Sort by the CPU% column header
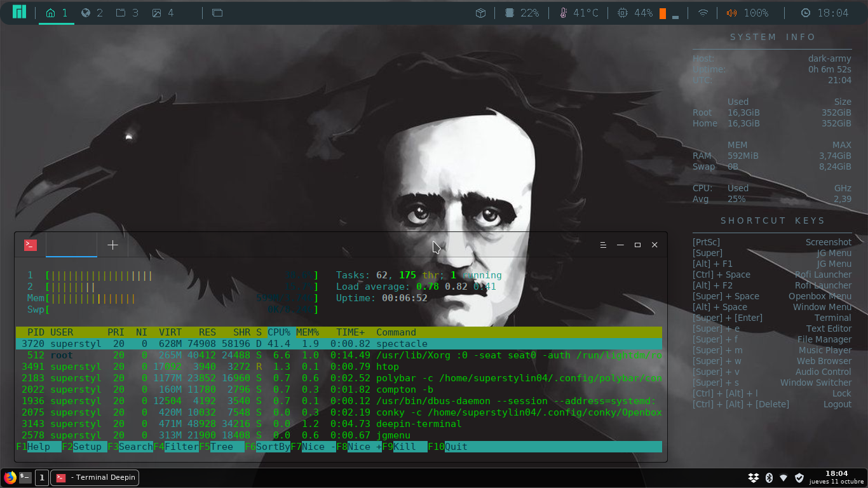This screenshot has height=488, width=868. pos(279,332)
